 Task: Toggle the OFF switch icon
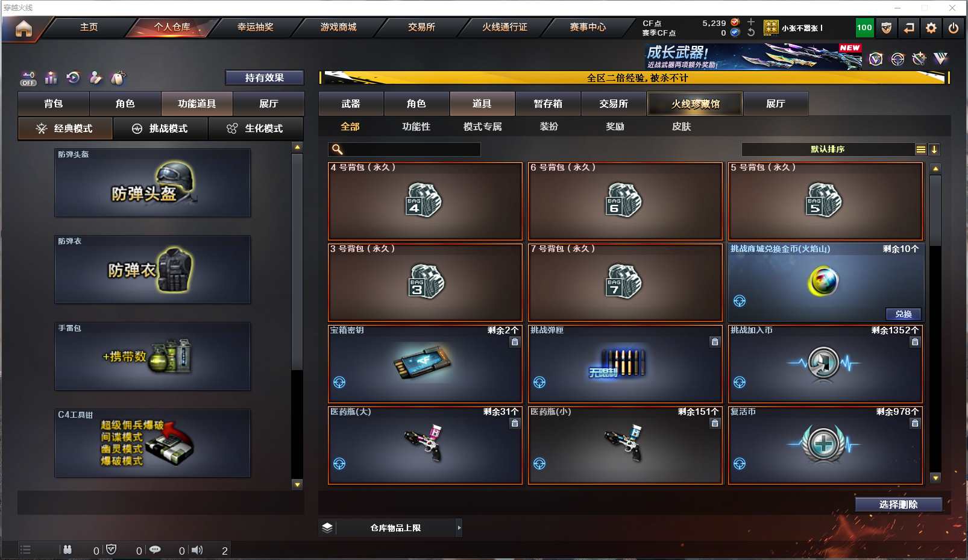[x=28, y=78]
